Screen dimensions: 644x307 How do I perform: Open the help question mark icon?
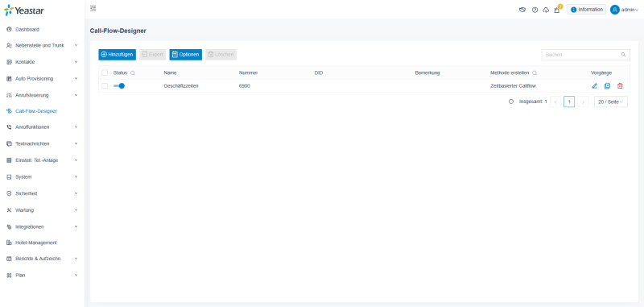[535, 10]
